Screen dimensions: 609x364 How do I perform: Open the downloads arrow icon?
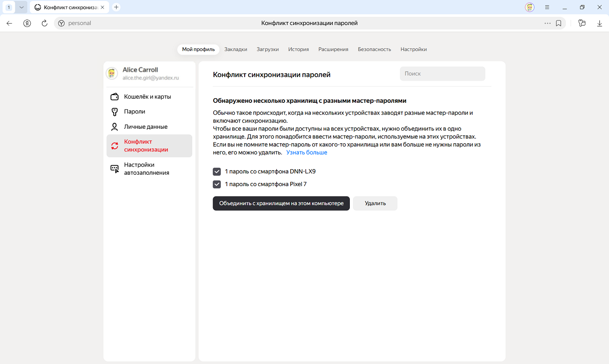[599, 23]
